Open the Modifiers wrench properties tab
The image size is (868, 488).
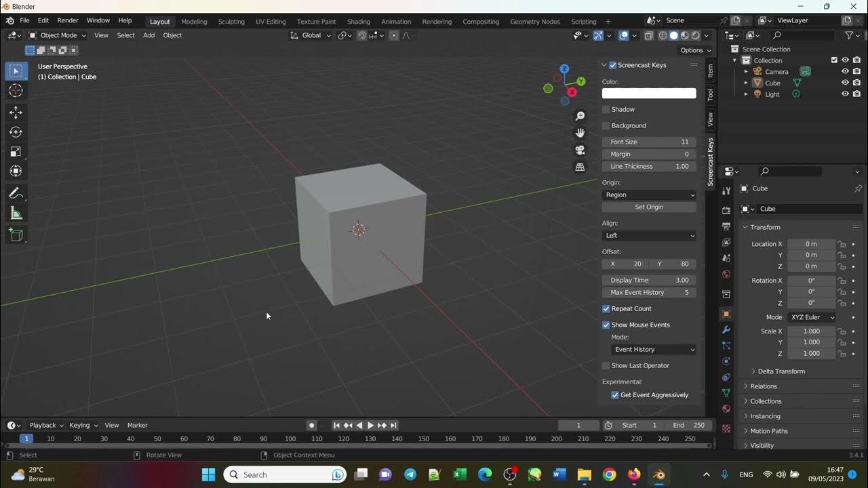(x=726, y=330)
